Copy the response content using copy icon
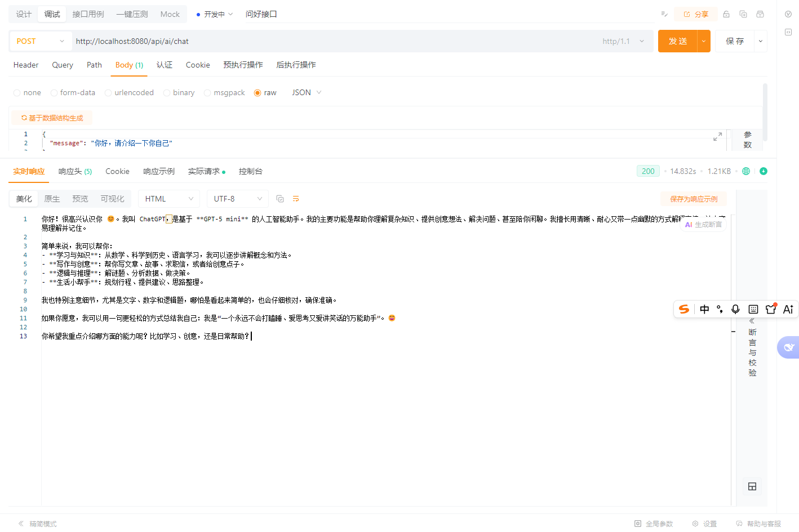799x532 pixels. [280, 199]
